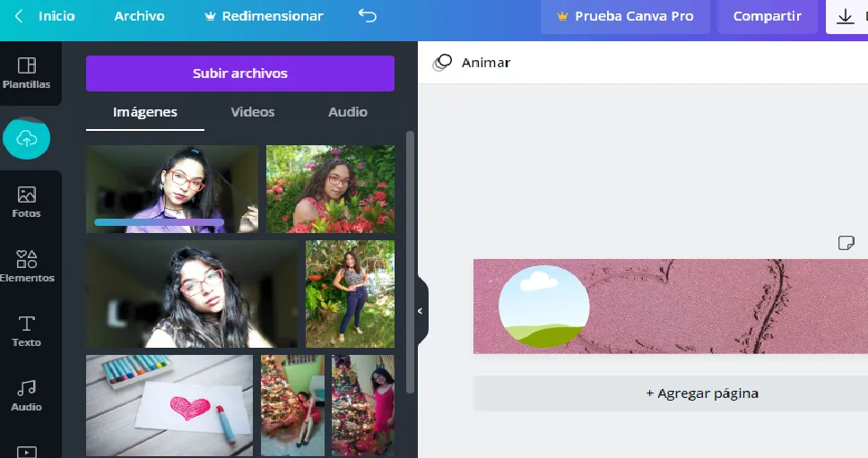868x458 pixels.
Task: Open the Archivo menu
Action: click(x=140, y=16)
